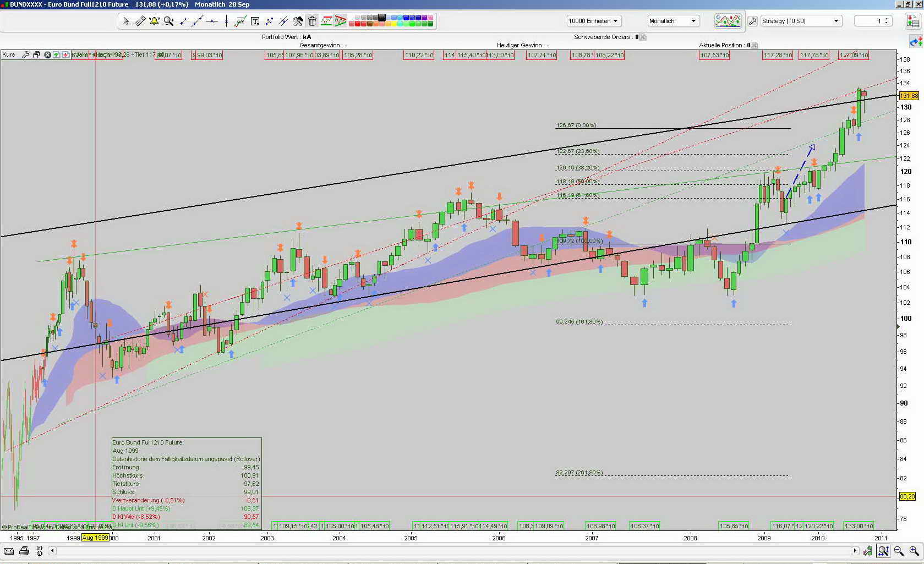Choose the vertical line tool
924x564 pixels.
click(x=226, y=21)
